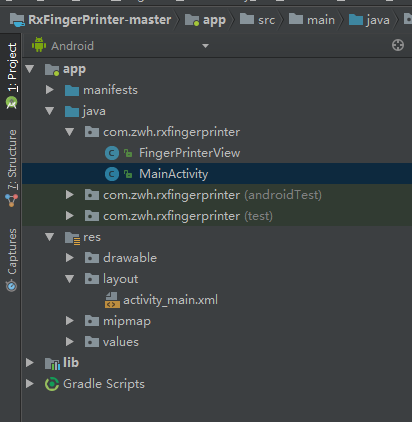Click the package icon of (test) package

(x=92, y=216)
